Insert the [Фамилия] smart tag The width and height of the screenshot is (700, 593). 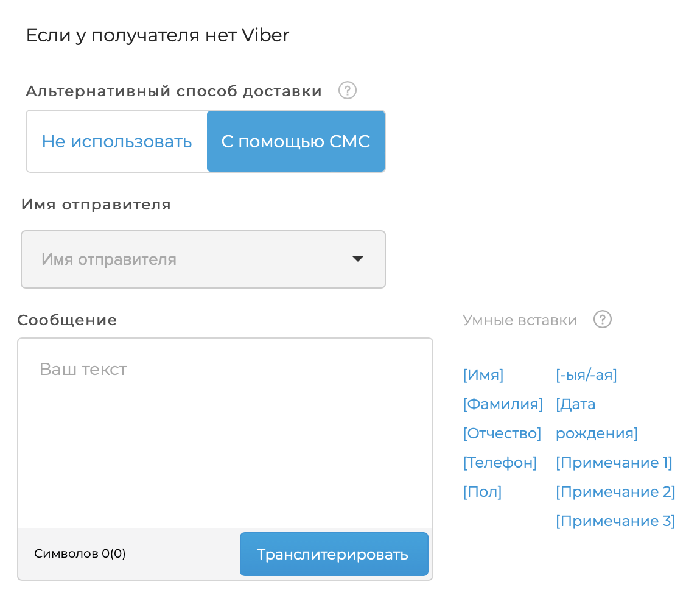tap(503, 404)
